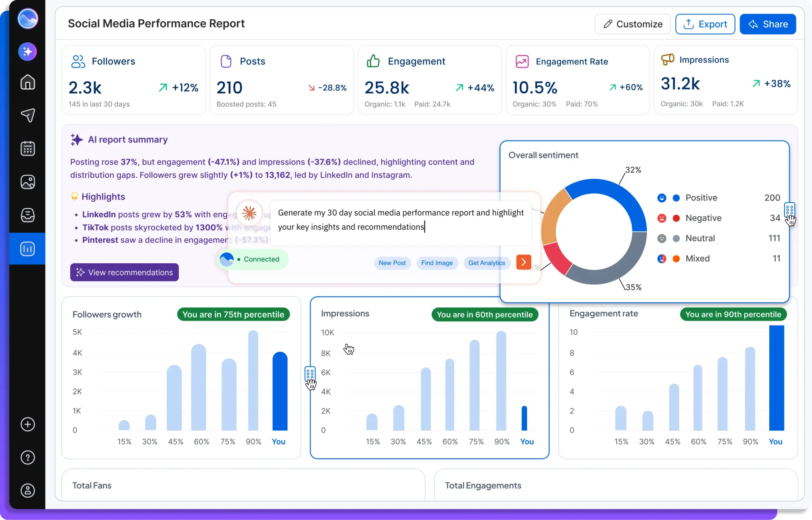
Task: Click the gray Neutral color dot in legend
Action: coord(676,238)
